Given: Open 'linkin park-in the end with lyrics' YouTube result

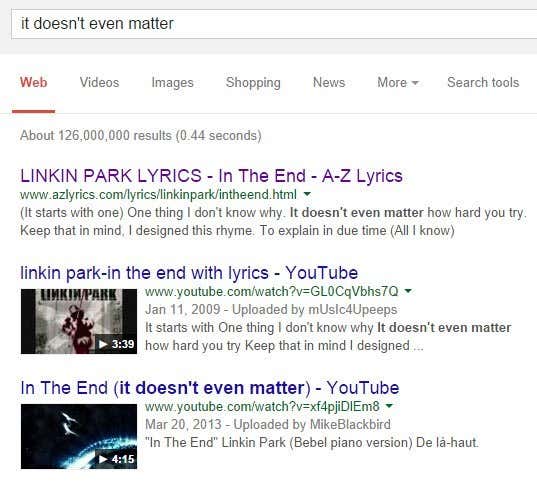Looking at the screenshot, I should (189, 273).
